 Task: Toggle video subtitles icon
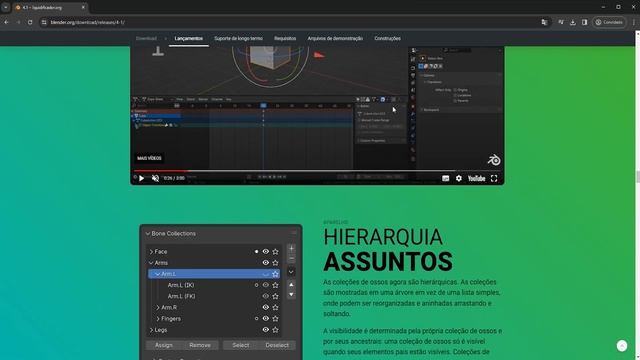click(445, 178)
